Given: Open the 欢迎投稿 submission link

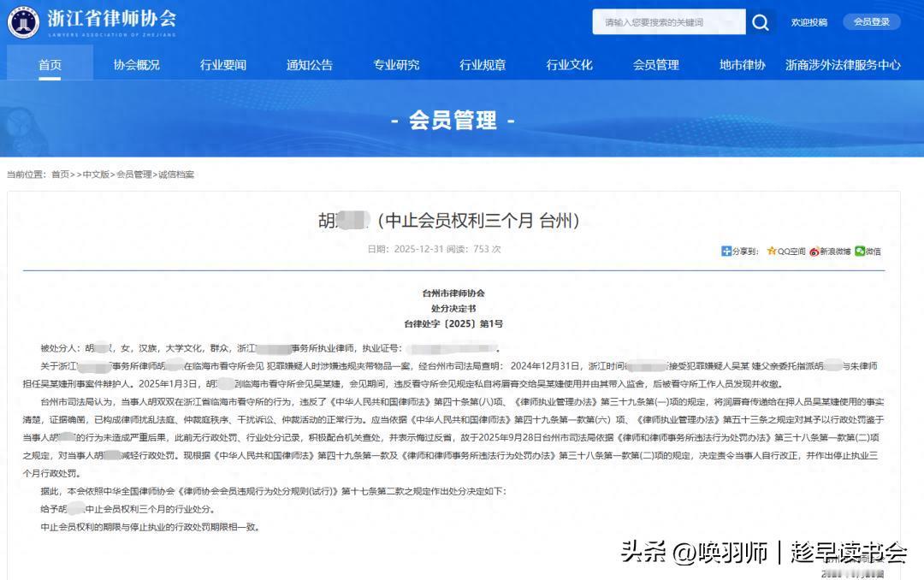Looking at the screenshot, I should click(x=809, y=22).
